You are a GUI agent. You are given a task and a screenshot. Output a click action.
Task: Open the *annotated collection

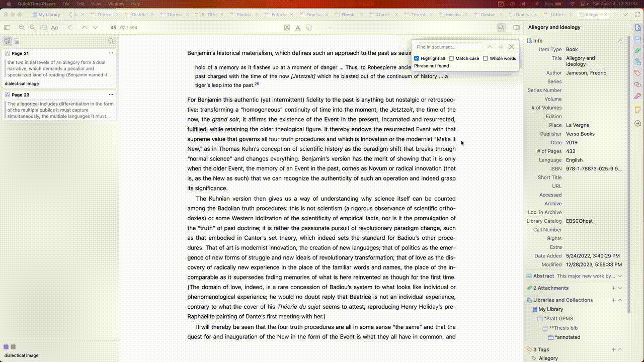pyautogui.click(x=567, y=337)
